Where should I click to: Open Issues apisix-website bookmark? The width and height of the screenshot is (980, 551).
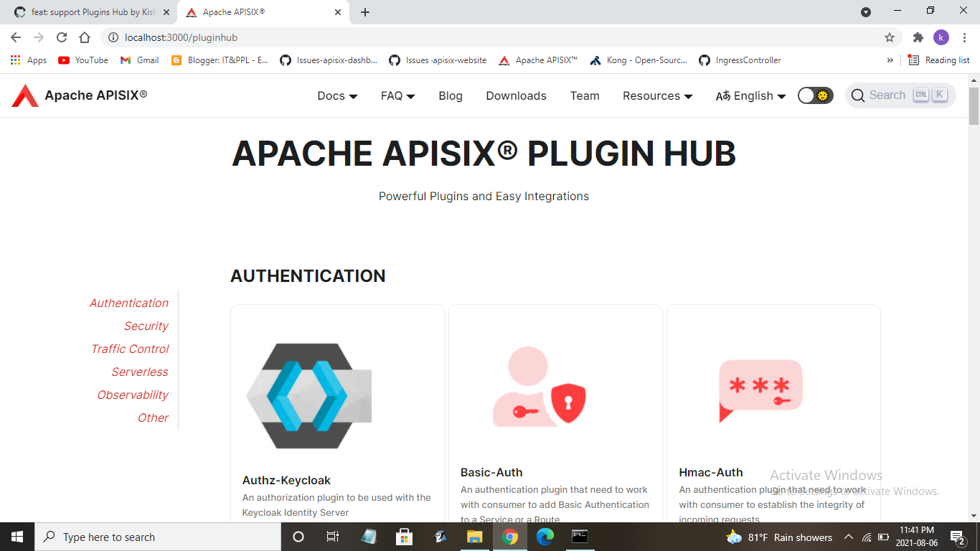pos(438,60)
